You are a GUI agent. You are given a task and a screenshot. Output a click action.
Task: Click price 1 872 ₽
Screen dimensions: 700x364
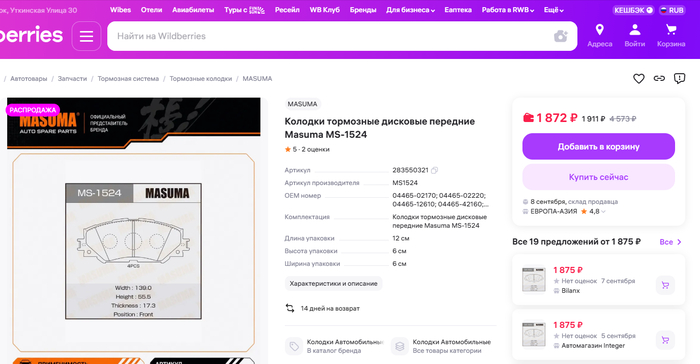point(557,118)
